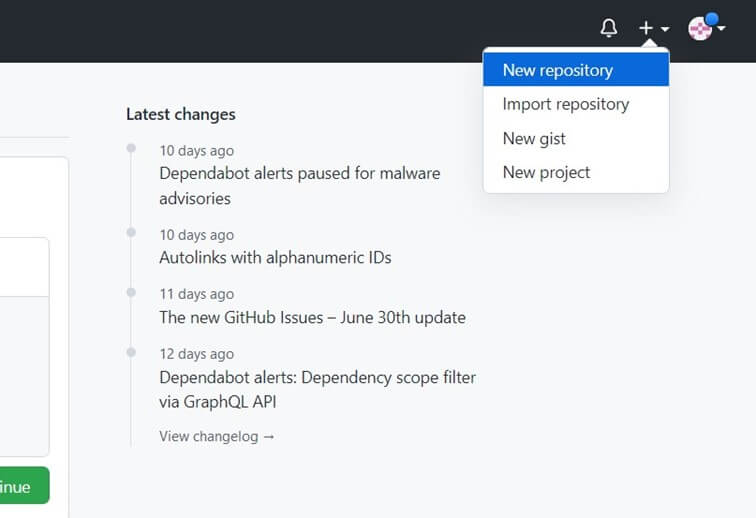Expand the caret beside the plus icon
The width and height of the screenshot is (756, 518).
tap(665, 29)
